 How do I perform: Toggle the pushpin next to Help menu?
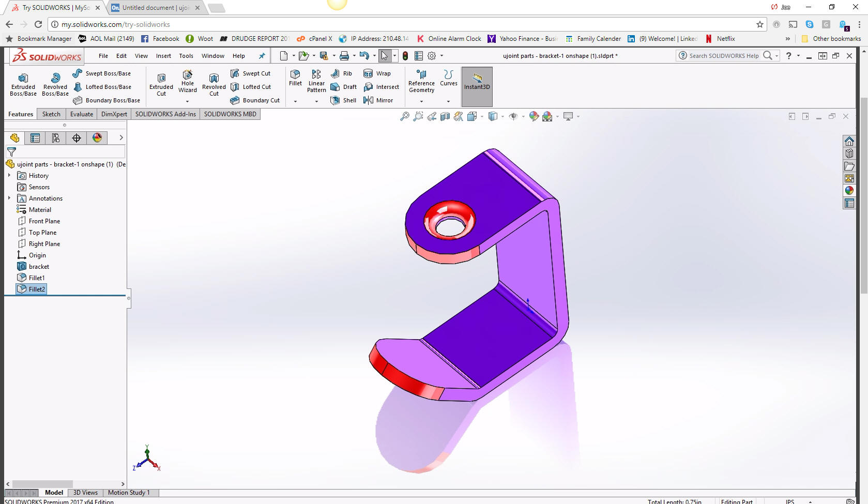[262, 56]
